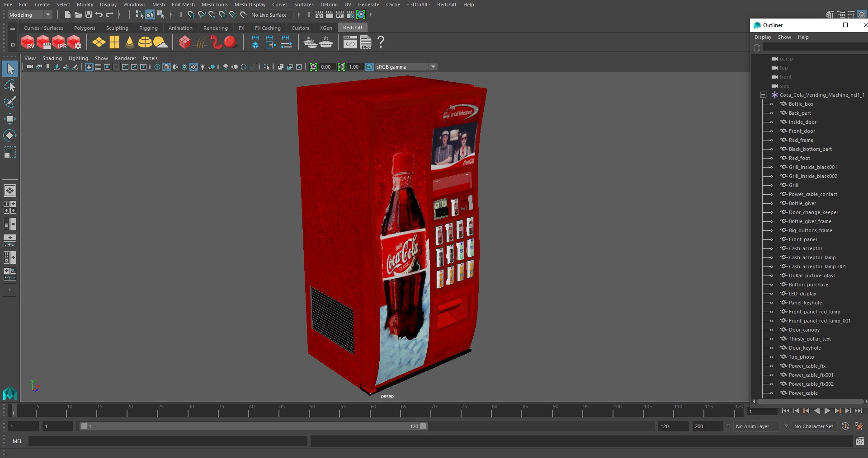Open the Mesh Tools menu
Screen dimensions: 868x458
[214, 5]
